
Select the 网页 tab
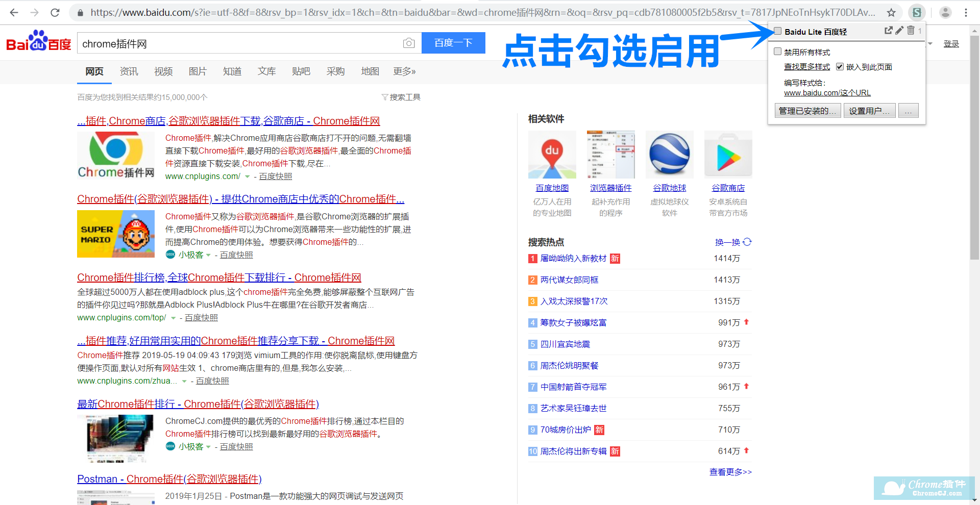click(x=94, y=71)
